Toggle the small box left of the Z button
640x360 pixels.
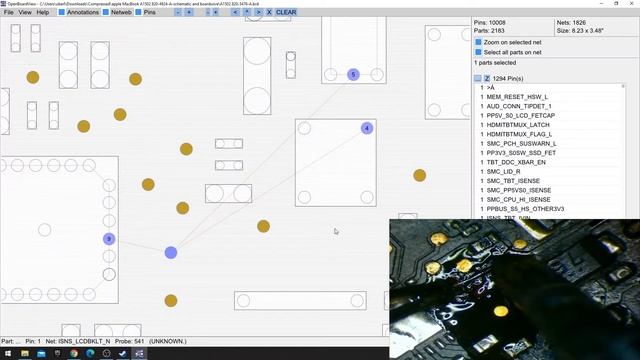click(478, 78)
